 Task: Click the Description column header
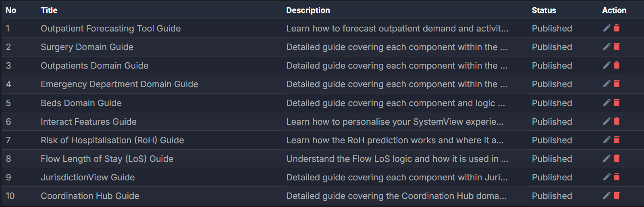click(x=308, y=10)
